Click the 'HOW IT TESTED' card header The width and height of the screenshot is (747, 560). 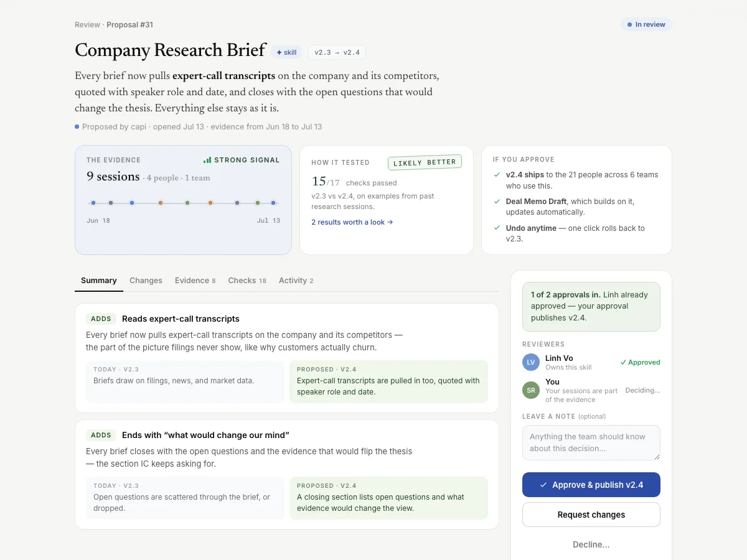click(x=341, y=162)
